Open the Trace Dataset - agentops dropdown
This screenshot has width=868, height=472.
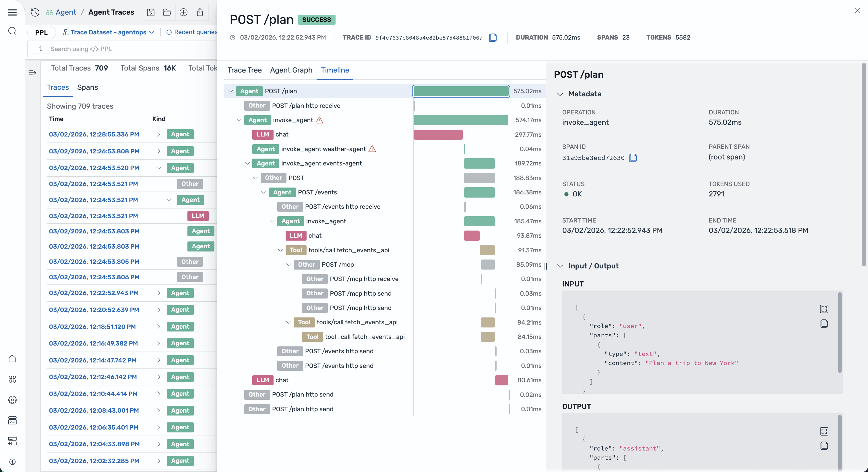point(107,32)
